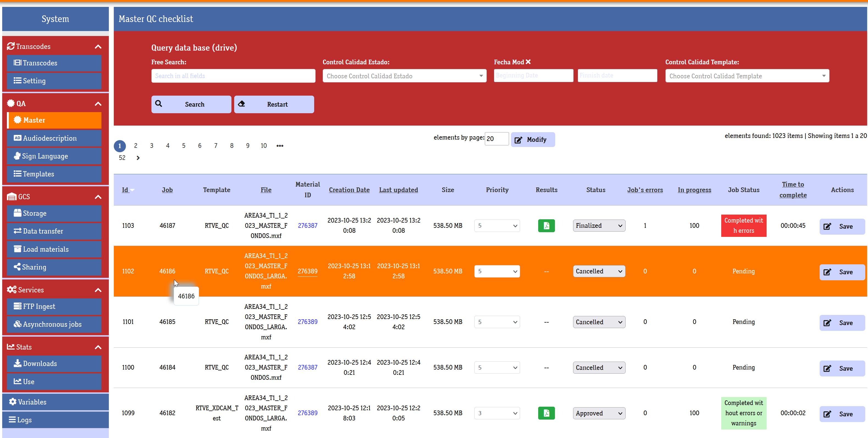The height and width of the screenshot is (438, 868).
Task: Go to page 5
Action: [x=184, y=146]
